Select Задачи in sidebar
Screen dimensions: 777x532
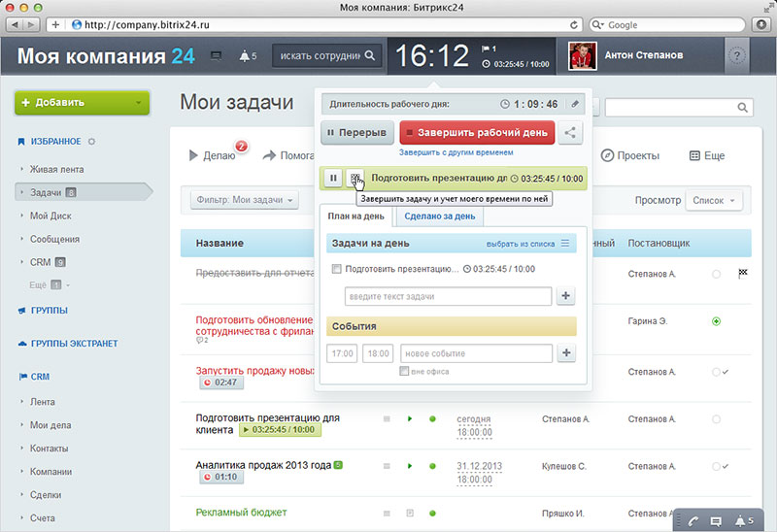[x=82, y=192]
